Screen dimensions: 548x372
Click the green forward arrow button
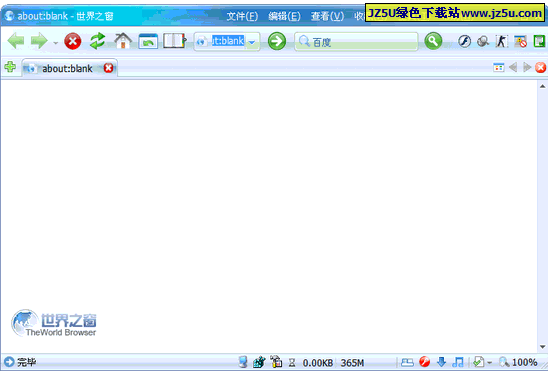(39, 41)
